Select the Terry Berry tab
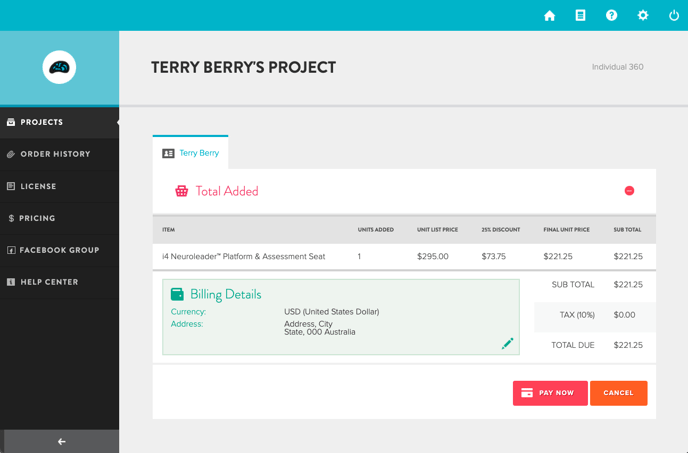This screenshot has height=453, width=688. pyautogui.click(x=190, y=153)
